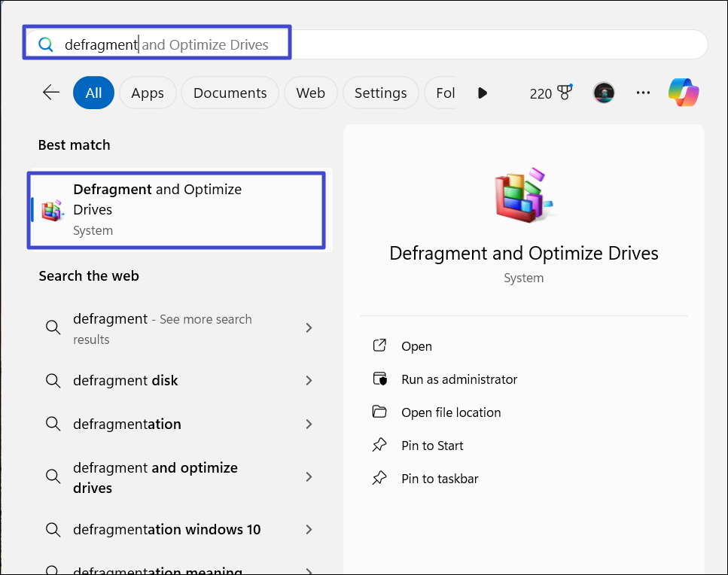Image resolution: width=728 pixels, height=575 pixels.
Task: Switch to the Documents filter tab
Action: (230, 93)
